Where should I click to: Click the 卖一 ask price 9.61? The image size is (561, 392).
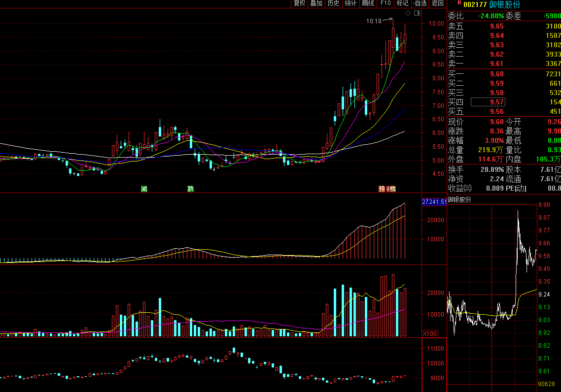[x=497, y=64]
